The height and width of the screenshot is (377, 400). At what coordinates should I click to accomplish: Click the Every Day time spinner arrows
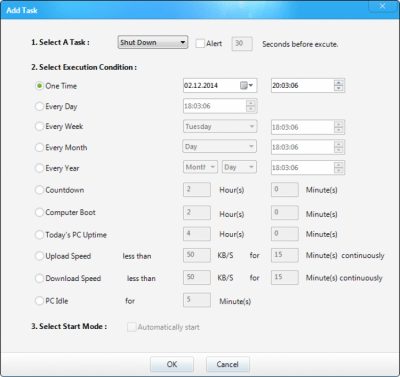pos(251,106)
